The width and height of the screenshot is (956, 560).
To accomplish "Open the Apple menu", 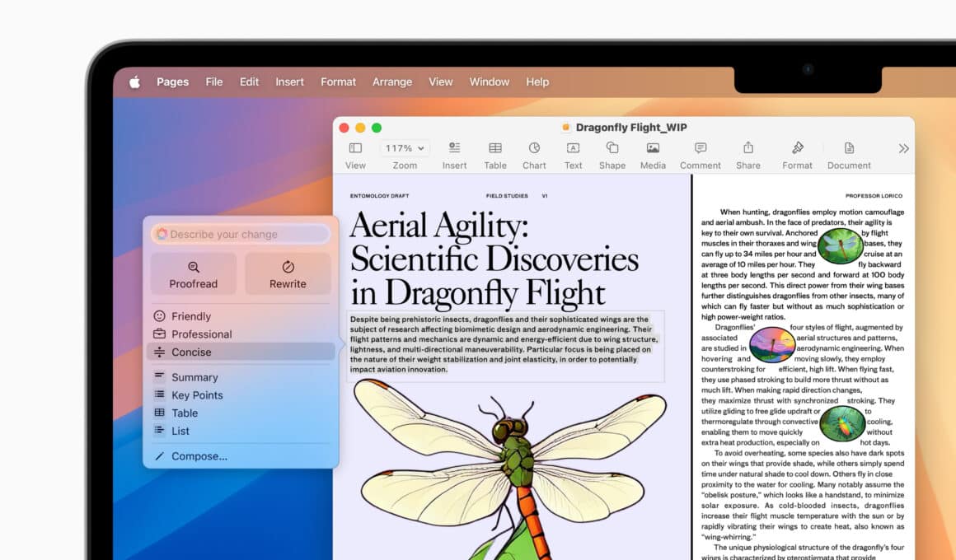I will pyautogui.click(x=134, y=82).
